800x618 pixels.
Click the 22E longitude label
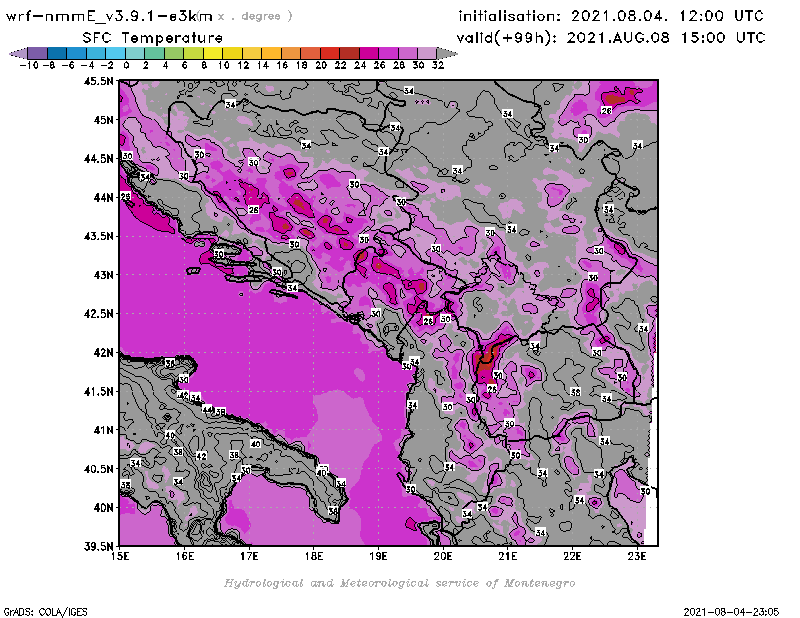coord(572,556)
